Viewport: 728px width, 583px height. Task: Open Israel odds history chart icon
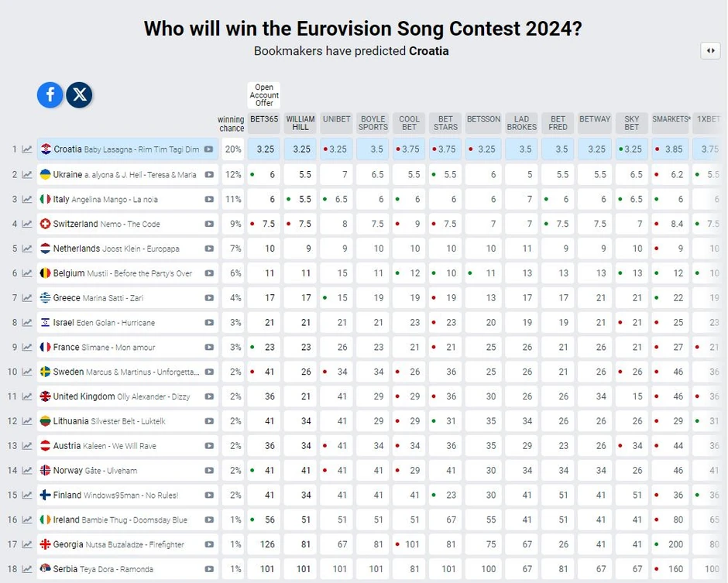click(x=27, y=322)
